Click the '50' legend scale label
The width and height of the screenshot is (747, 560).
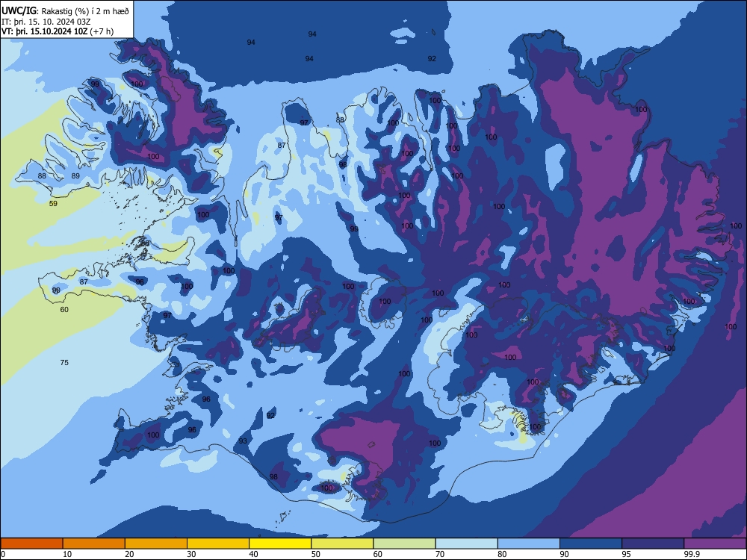[315, 554]
